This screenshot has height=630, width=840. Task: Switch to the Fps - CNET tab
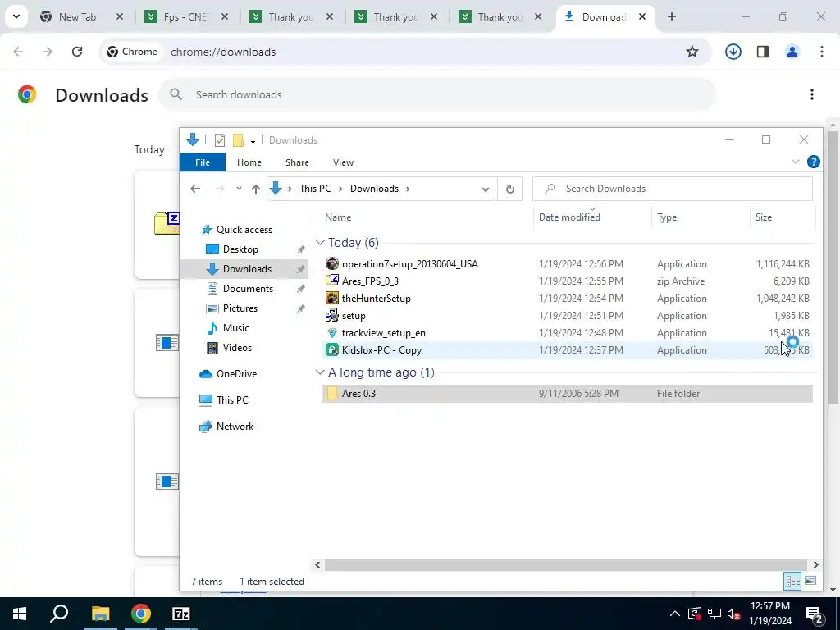pos(185,16)
